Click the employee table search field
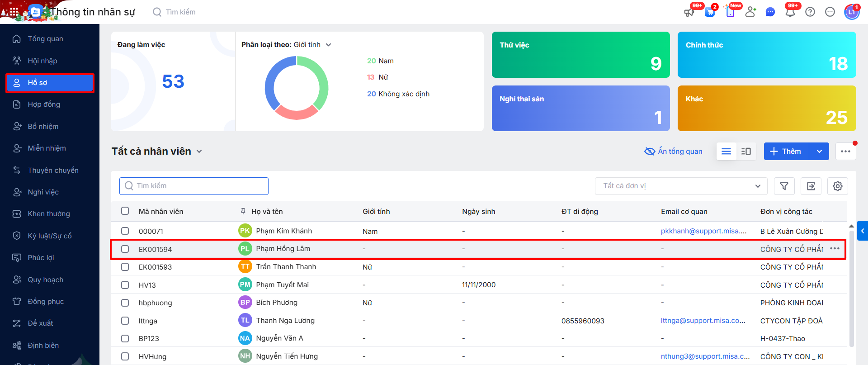Image resolution: width=868 pixels, height=365 pixels. (194, 186)
